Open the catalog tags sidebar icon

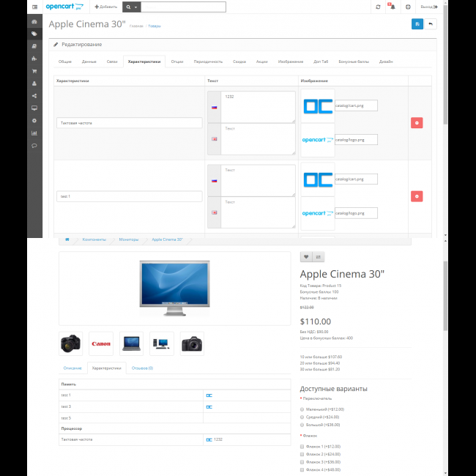coord(34,34)
